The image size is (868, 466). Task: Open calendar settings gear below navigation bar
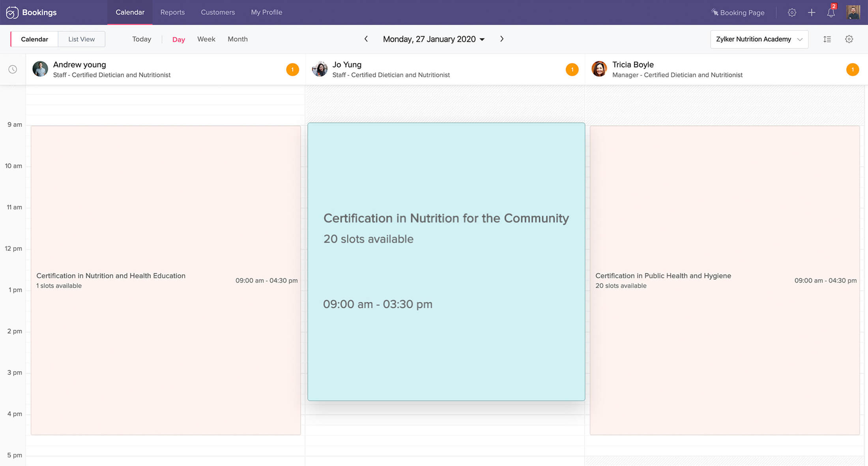tap(849, 39)
